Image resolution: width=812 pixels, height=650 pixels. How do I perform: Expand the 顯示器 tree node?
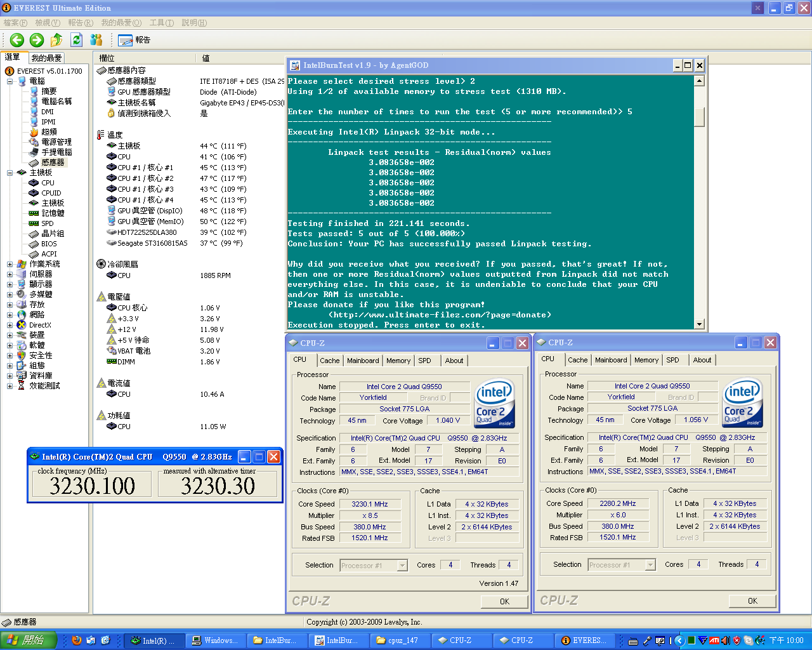pyautogui.click(x=10, y=284)
